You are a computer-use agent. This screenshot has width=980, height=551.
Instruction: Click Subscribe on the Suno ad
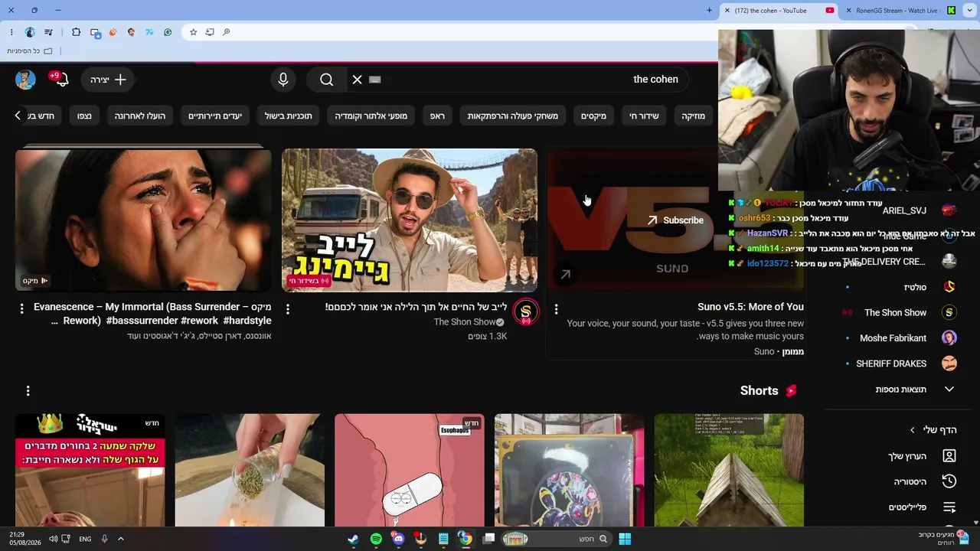pos(675,220)
